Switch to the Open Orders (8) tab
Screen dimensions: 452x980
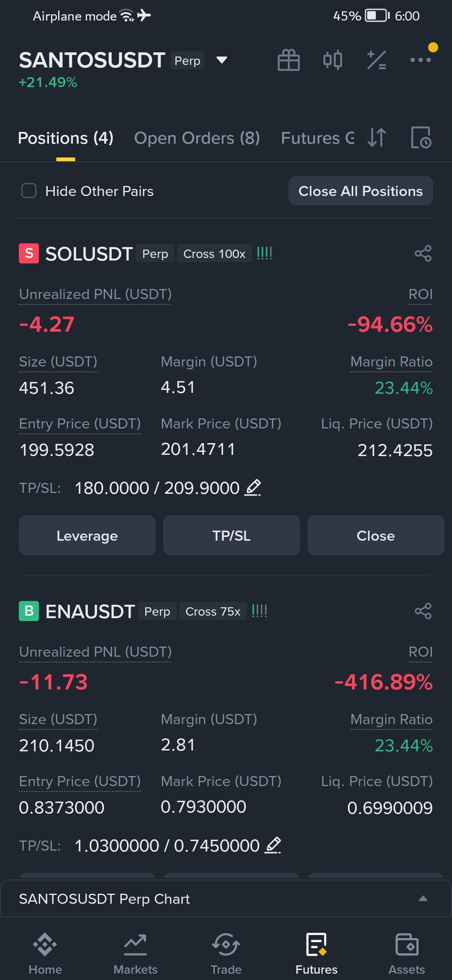[x=197, y=138]
